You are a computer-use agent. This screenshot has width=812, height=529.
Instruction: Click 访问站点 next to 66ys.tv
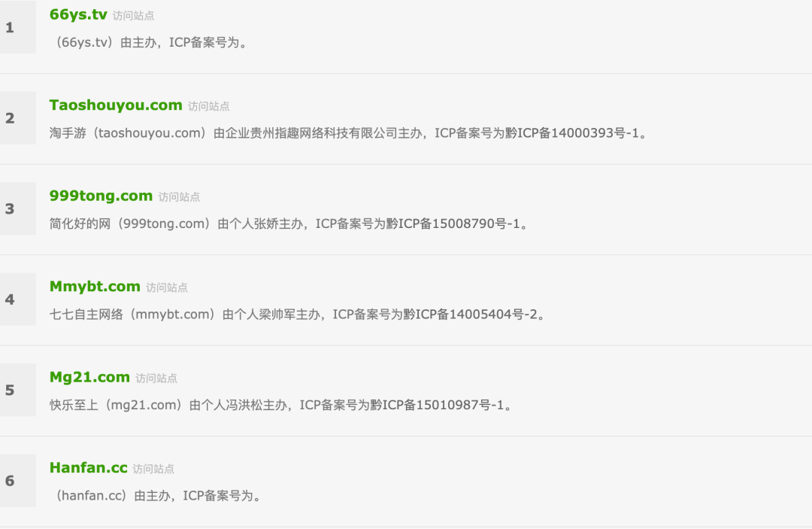(x=133, y=16)
